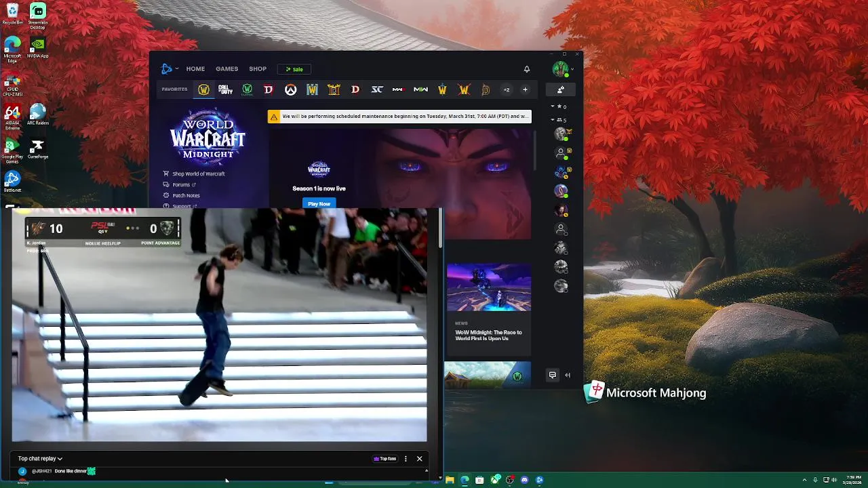Screen dimensions: 868x488
Task: Click the Microsoft Store taskbar icon
Action: (x=479, y=480)
